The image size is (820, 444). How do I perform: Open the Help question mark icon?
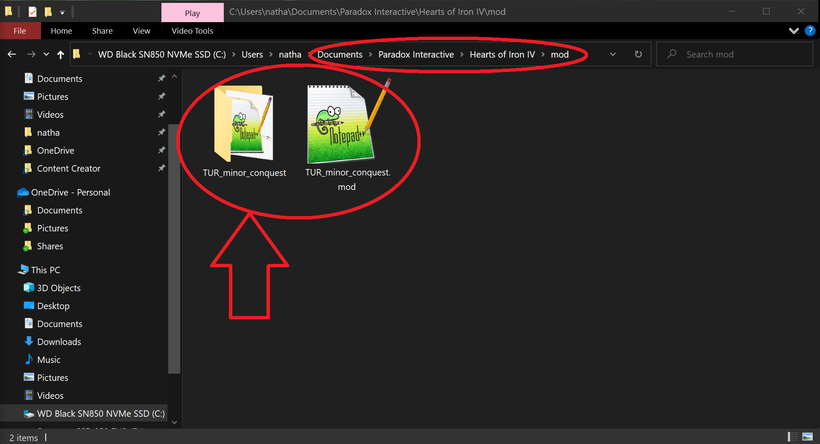pos(810,31)
